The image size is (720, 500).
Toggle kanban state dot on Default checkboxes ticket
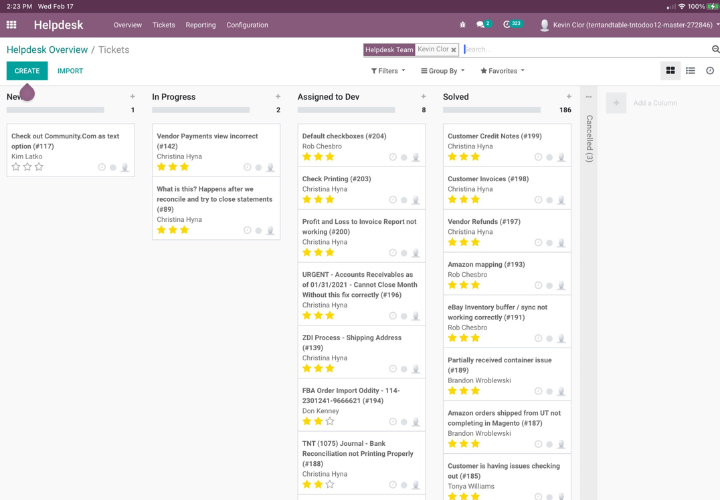[404, 157]
